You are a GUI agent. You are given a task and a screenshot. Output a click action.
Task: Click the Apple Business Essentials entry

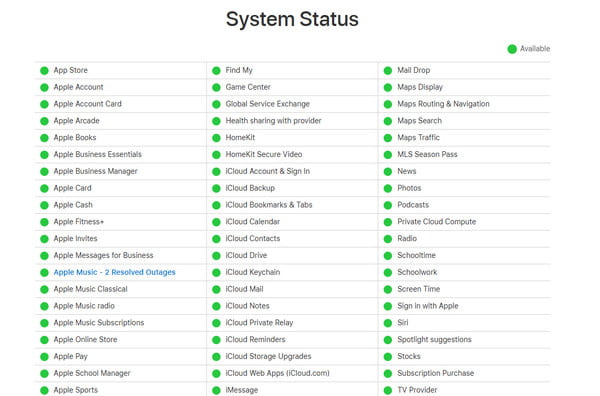(98, 154)
